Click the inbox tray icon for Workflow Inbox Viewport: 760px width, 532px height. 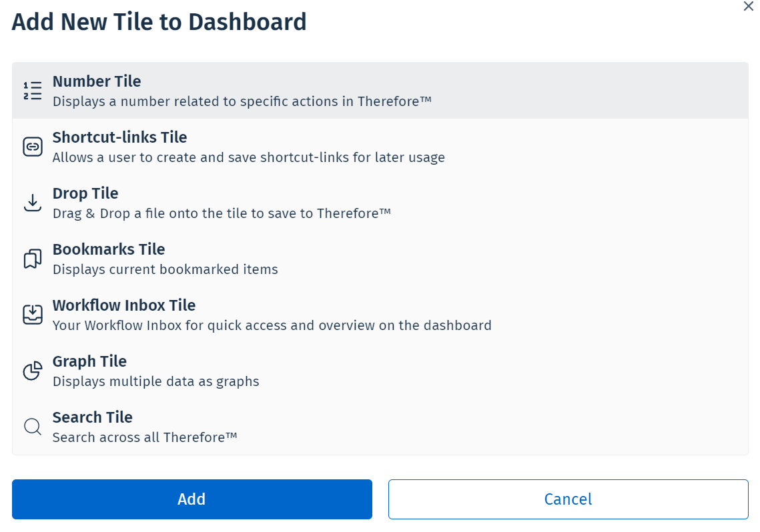33,315
